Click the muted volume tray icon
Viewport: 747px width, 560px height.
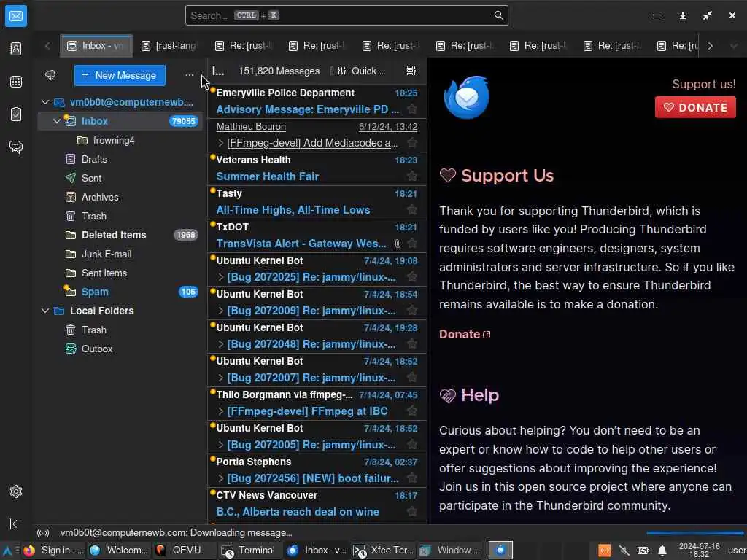[x=624, y=551]
